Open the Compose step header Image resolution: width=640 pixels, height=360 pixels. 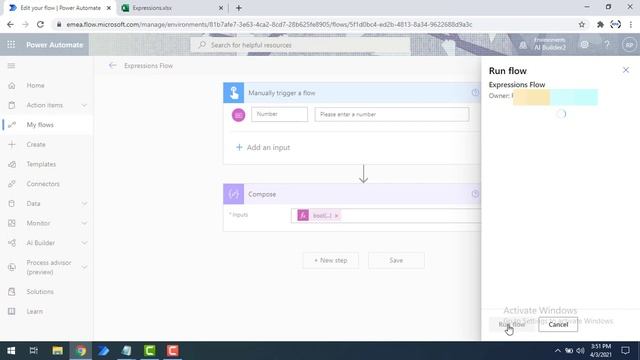(x=352, y=194)
